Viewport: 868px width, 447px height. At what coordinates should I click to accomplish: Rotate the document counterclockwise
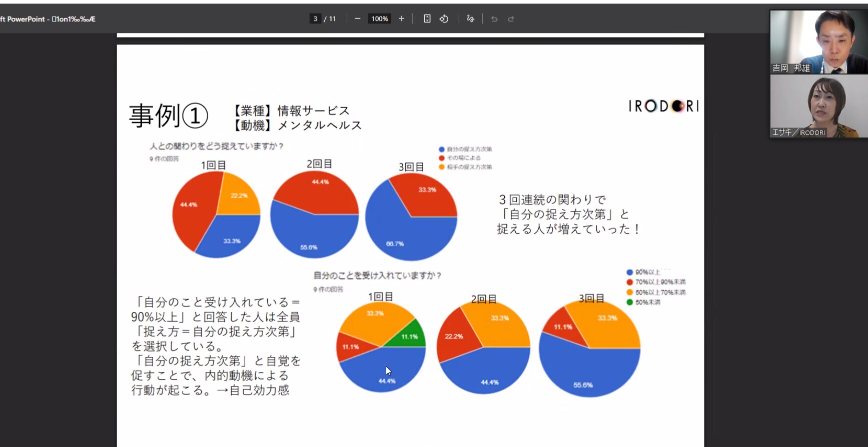pyautogui.click(x=444, y=19)
